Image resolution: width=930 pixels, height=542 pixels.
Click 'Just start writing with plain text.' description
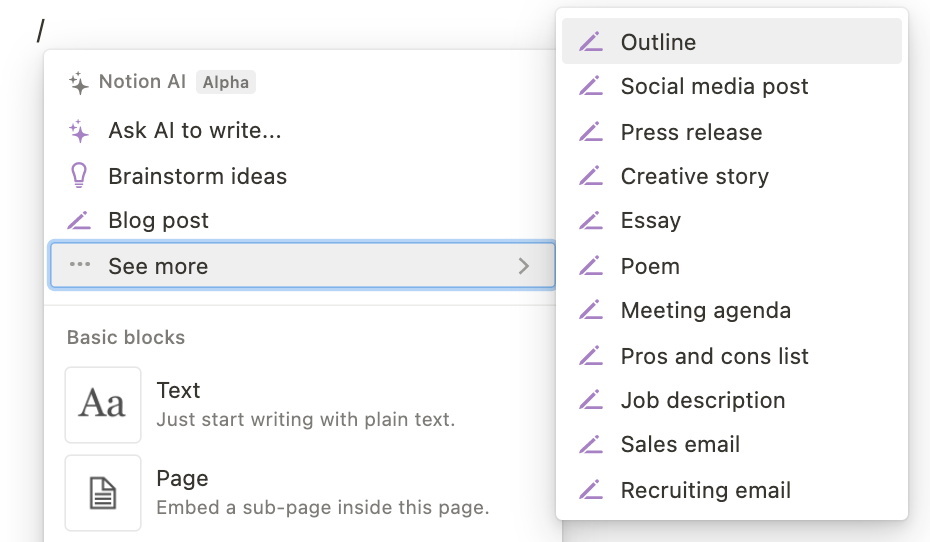pos(305,419)
